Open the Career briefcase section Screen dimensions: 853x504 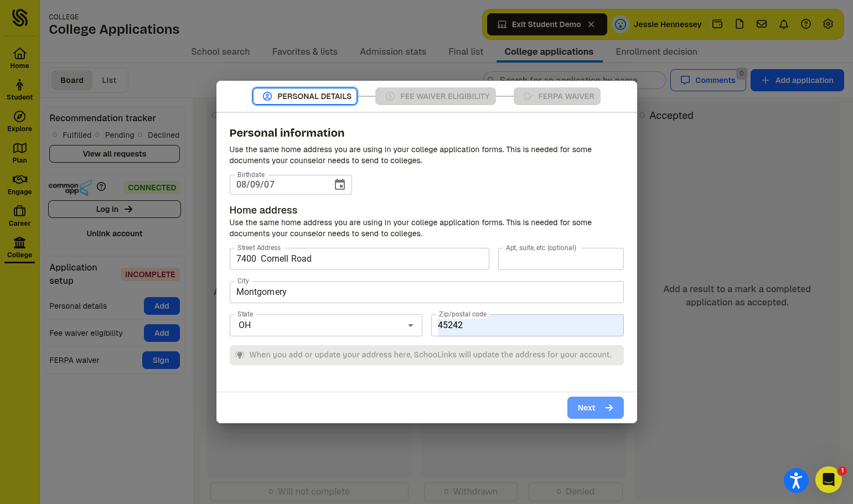pyautogui.click(x=19, y=216)
